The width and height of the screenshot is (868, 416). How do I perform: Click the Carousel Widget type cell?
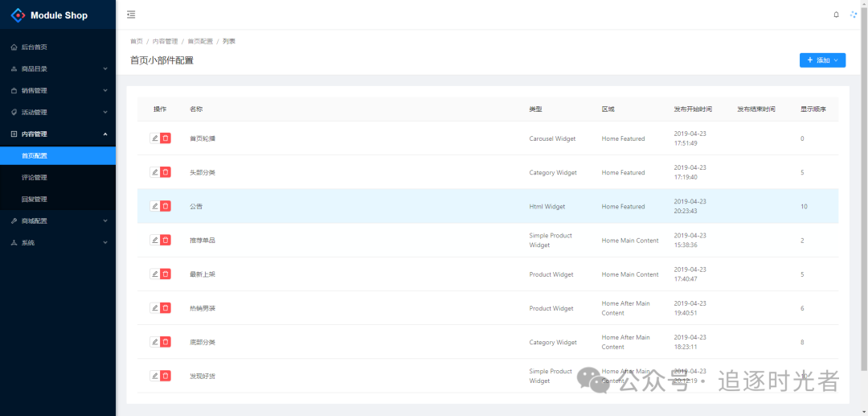tap(552, 138)
